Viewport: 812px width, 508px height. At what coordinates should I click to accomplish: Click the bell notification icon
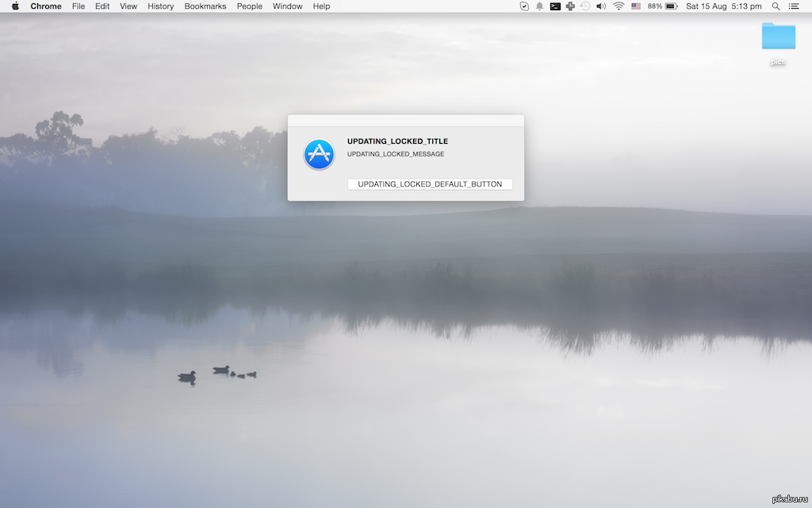[x=540, y=6]
